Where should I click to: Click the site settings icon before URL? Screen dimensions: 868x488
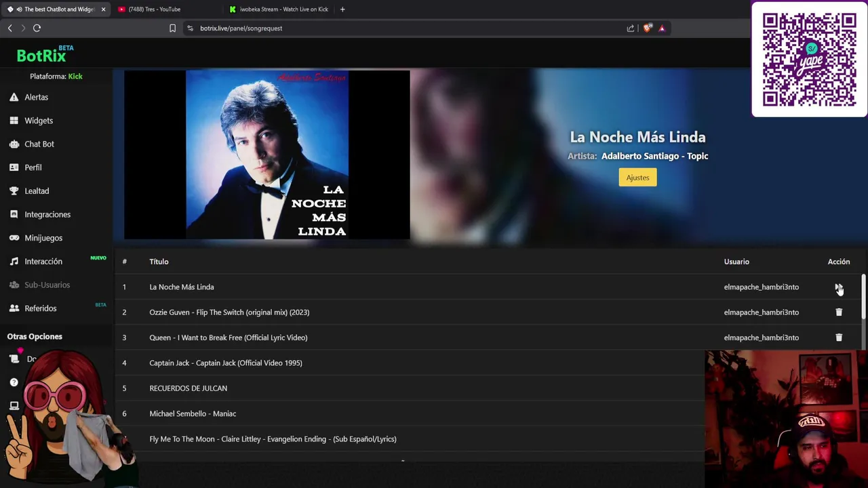(x=191, y=28)
